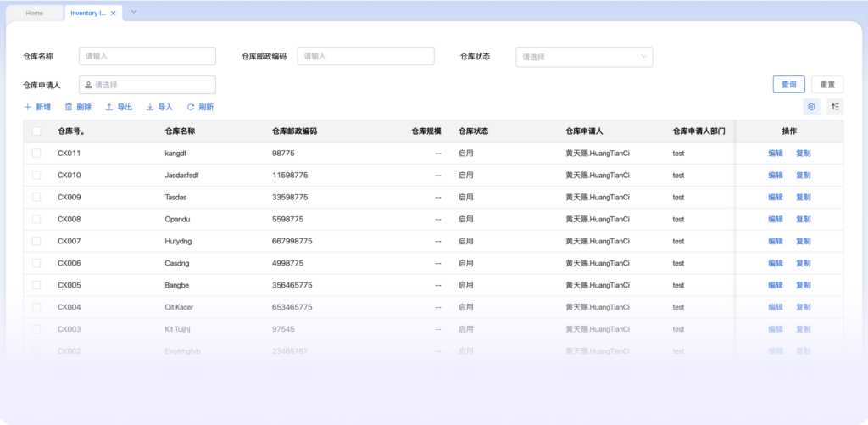868x425 pixels.
Task: Click 编辑 link for CK010
Action: tap(776, 175)
